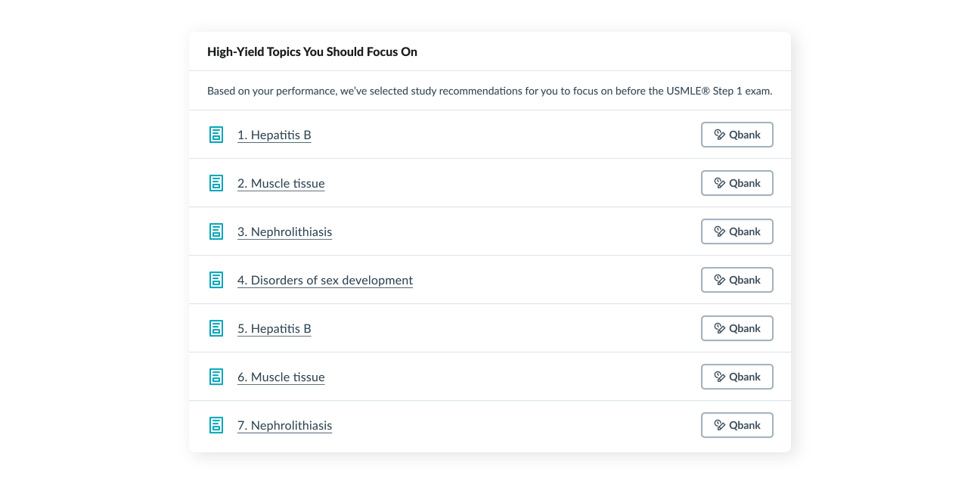Open the Nephrolithiasis article for topic 3
This screenshot has height=484, width=980.
click(x=284, y=231)
